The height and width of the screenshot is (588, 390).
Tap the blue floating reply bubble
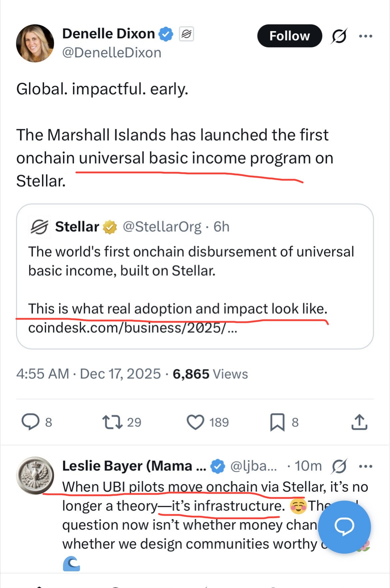[344, 527]
